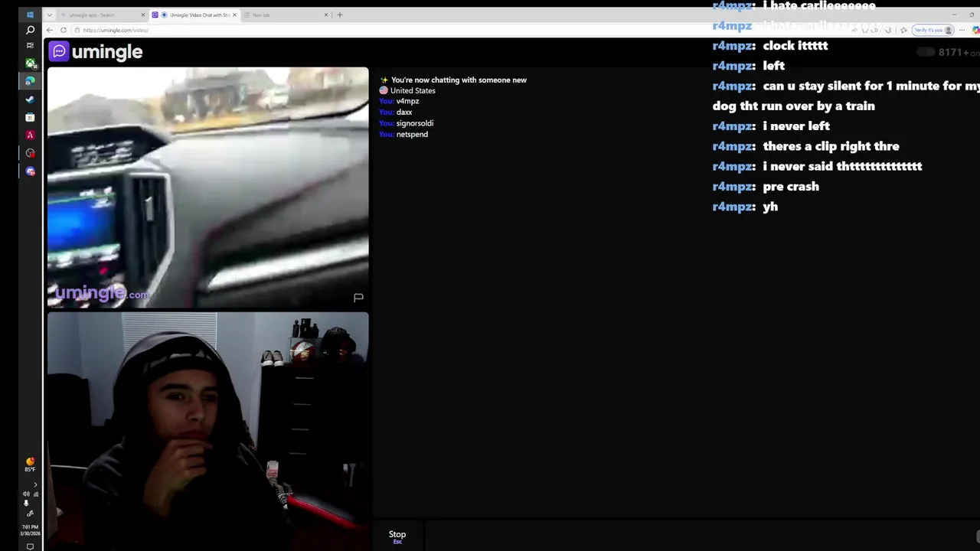The image size is (980, 551).
Task: Toggle the switch next to 8171+ online
Action: [x=926, y=52]
